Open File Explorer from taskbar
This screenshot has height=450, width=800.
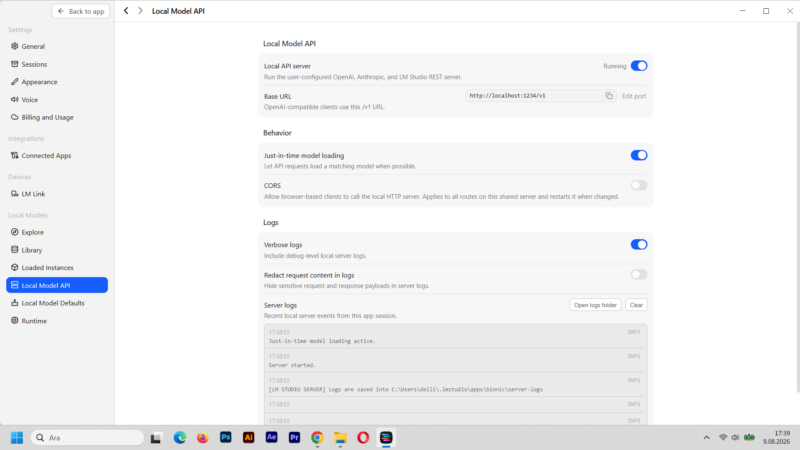[340, 438]
